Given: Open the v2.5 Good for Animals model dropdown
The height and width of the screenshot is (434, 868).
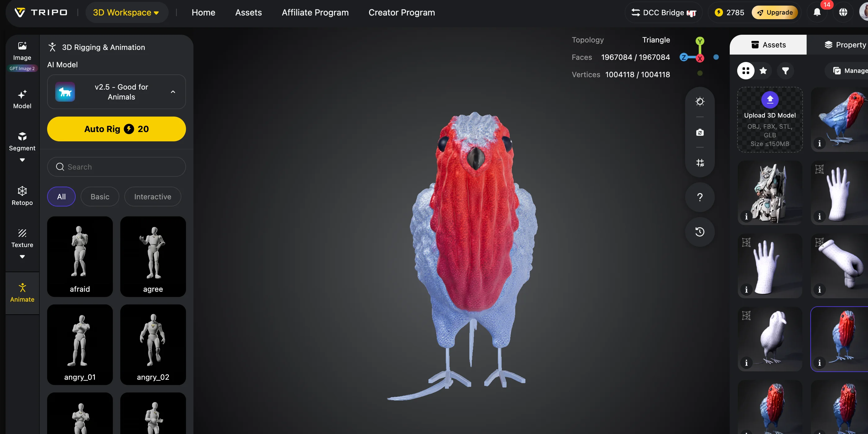Looking at the screenshot, I should pyautogui.click(x=116, y=92).
